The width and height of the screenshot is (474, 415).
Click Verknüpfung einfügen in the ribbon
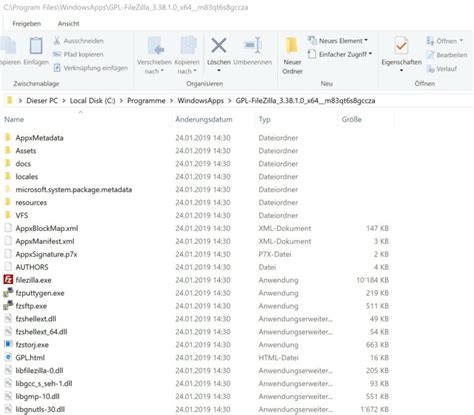click(91, 68)
